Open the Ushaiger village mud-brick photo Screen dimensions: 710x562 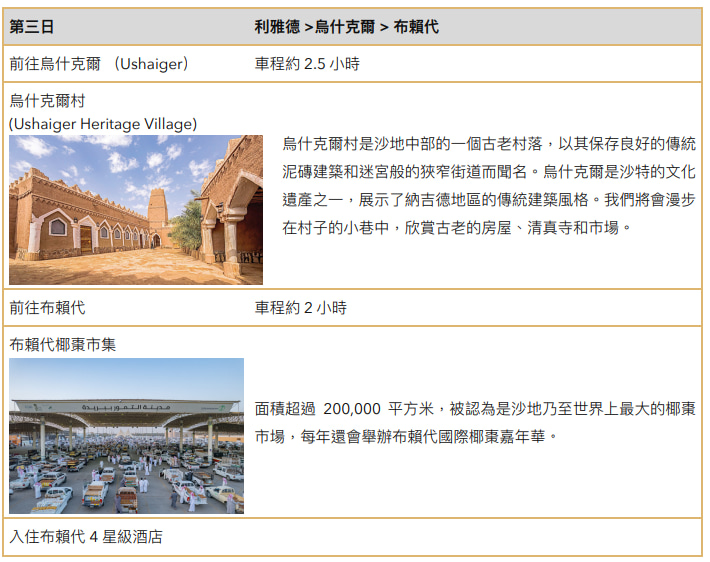[136, 210]
